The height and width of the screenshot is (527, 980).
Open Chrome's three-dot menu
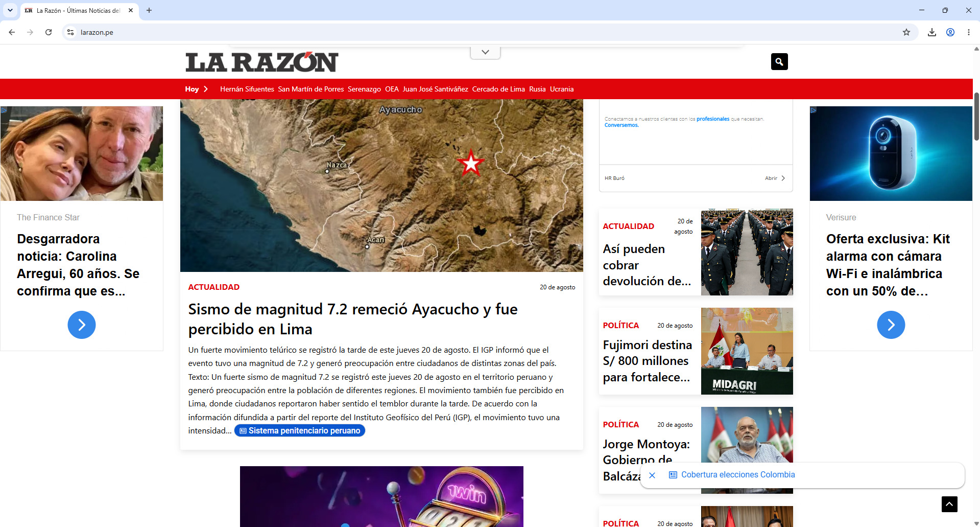tap(969, 32)
